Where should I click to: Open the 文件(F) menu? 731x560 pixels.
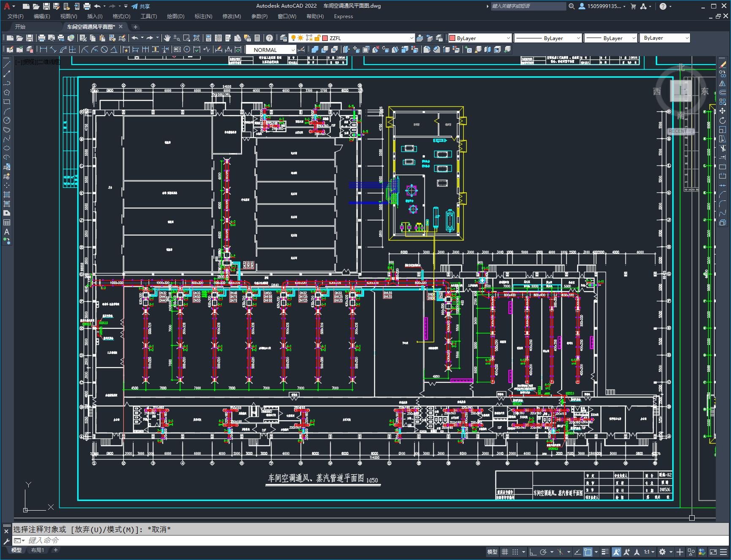click(16, 16)
